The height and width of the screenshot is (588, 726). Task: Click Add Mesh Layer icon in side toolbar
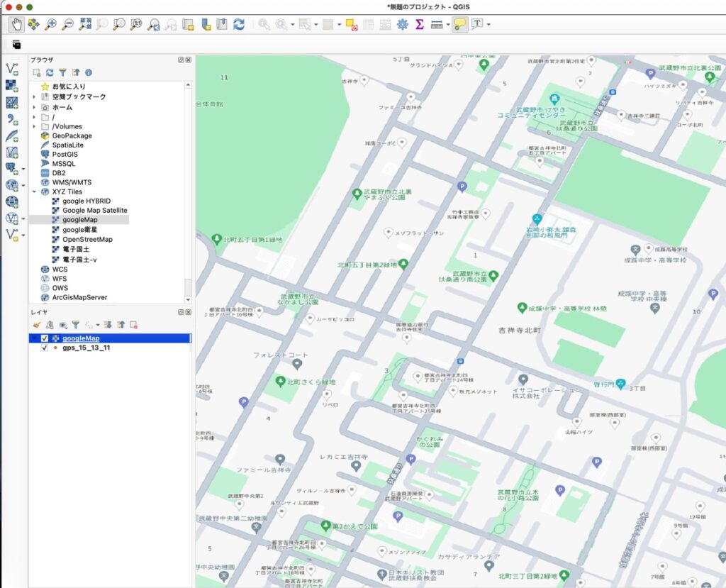12,102
